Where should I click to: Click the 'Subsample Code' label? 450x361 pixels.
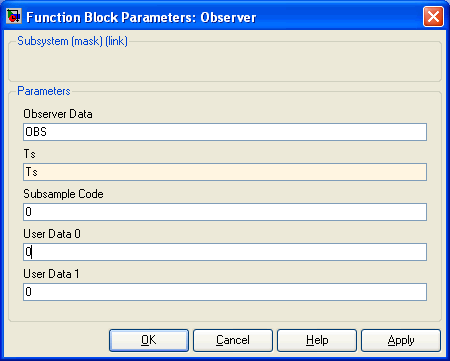click(x=63, y=194)
